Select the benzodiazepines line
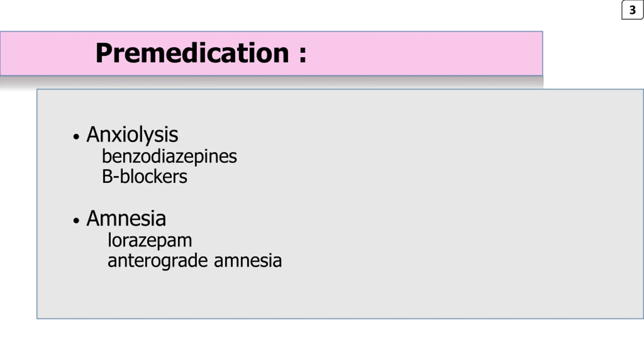The image size is (644, 362). coord(169,157)
